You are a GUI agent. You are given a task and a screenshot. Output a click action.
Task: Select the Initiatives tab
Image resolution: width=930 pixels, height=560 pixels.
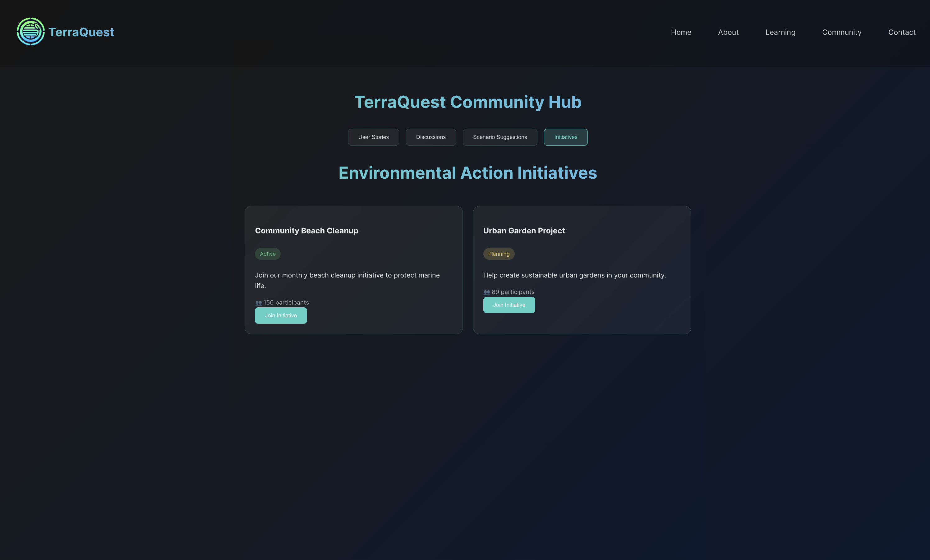click(565, 137)
